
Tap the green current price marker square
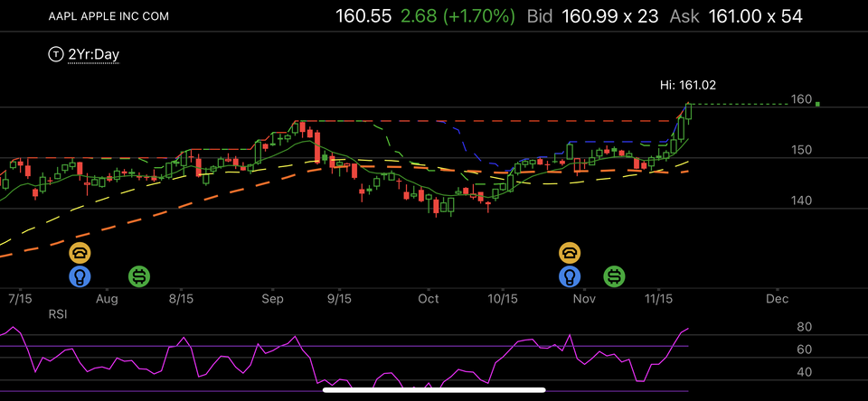pos(817,104)
